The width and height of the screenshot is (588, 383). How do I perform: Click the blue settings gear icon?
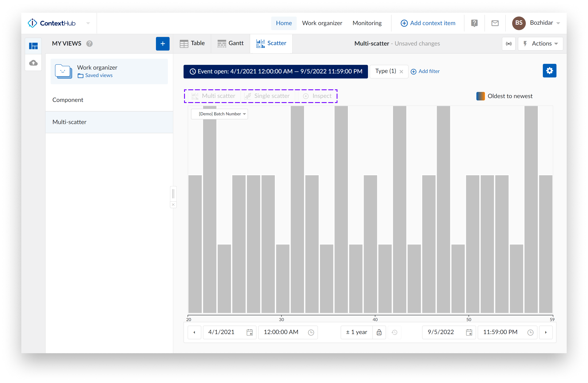pyautogui.click(x=549, y=71)
